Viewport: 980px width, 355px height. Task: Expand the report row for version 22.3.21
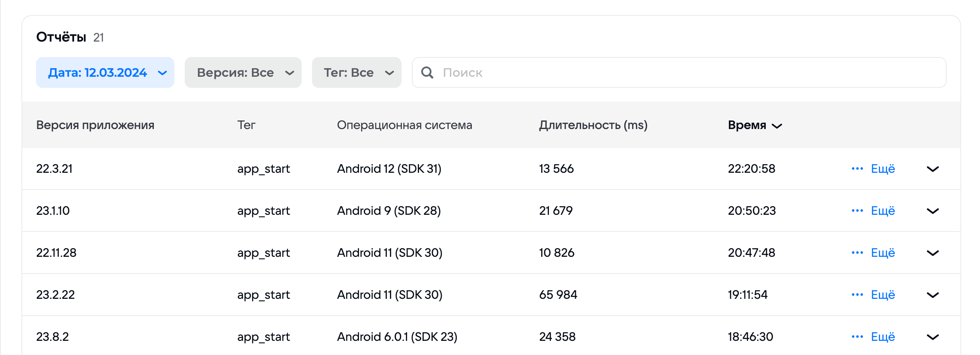pyautogui.click(x=932, y=169)
